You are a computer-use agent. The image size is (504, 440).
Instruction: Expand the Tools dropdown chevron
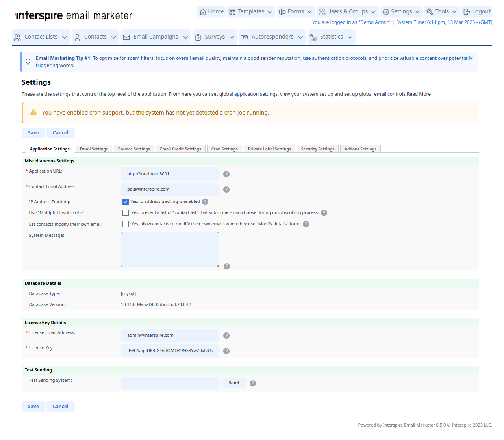click(x=454, y=12)
